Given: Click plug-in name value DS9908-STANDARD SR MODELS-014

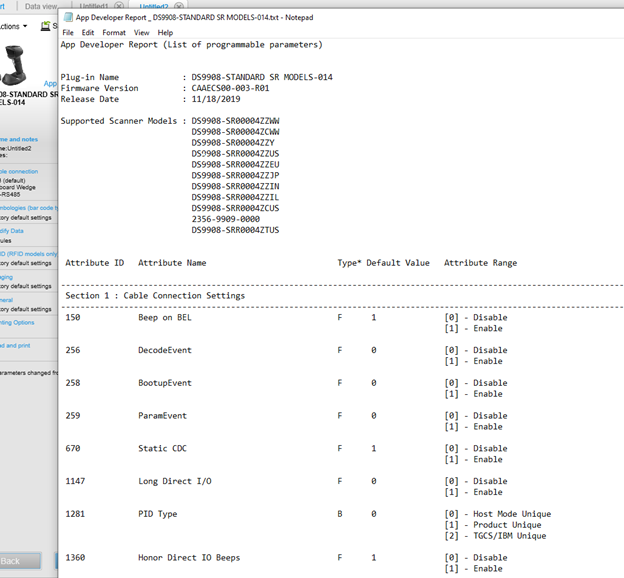Looking at the screenshot, I should (x=262, y=77).
